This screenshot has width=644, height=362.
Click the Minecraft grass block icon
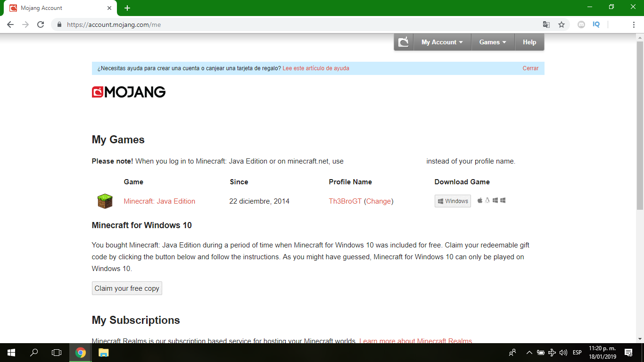click(x=105, y=201)
